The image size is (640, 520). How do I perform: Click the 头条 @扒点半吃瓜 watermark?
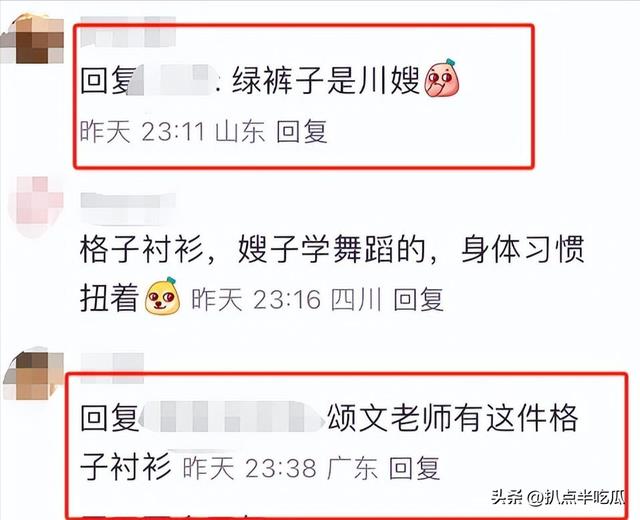(x=558, y=497)
